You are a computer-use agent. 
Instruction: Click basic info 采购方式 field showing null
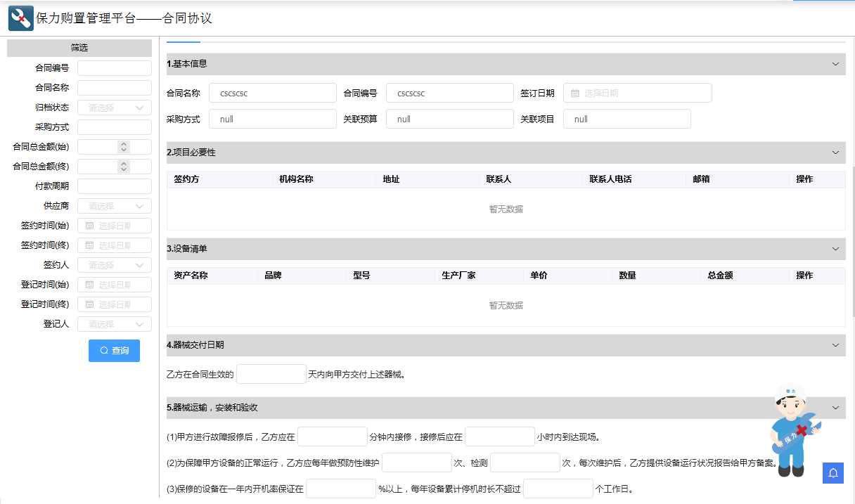coord(273,119)
